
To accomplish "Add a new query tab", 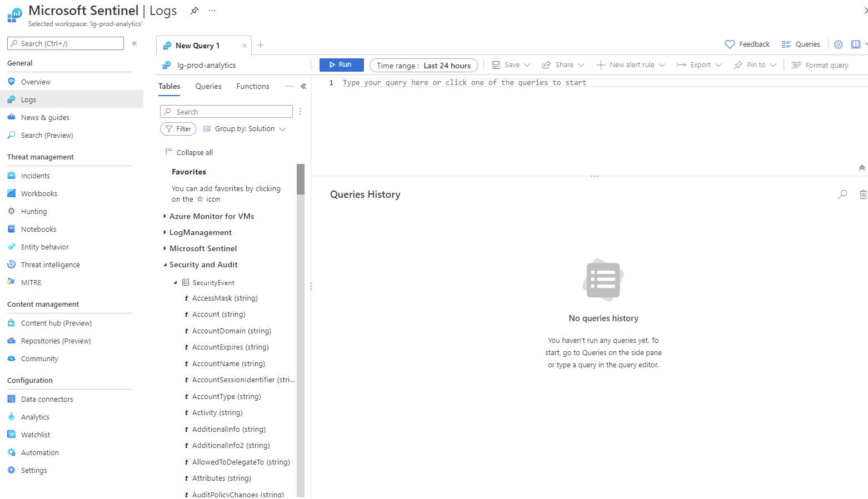I will tap(260, 45).
